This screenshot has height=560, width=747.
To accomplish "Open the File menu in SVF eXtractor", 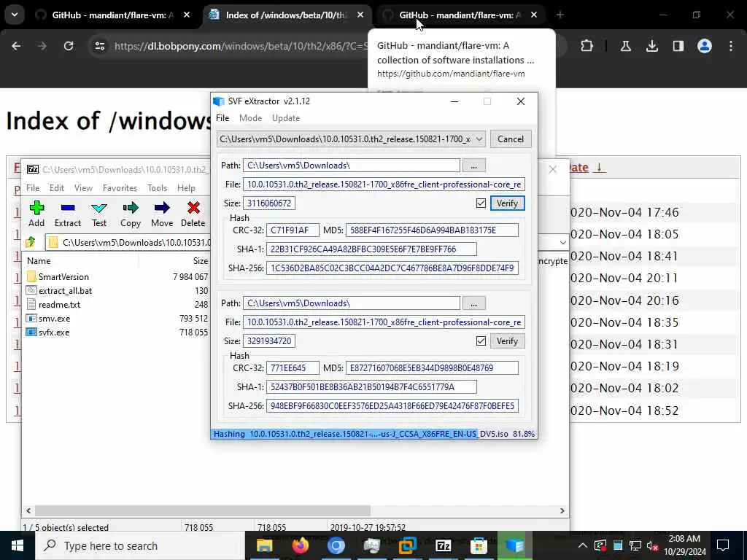I will tap(222, 118).
